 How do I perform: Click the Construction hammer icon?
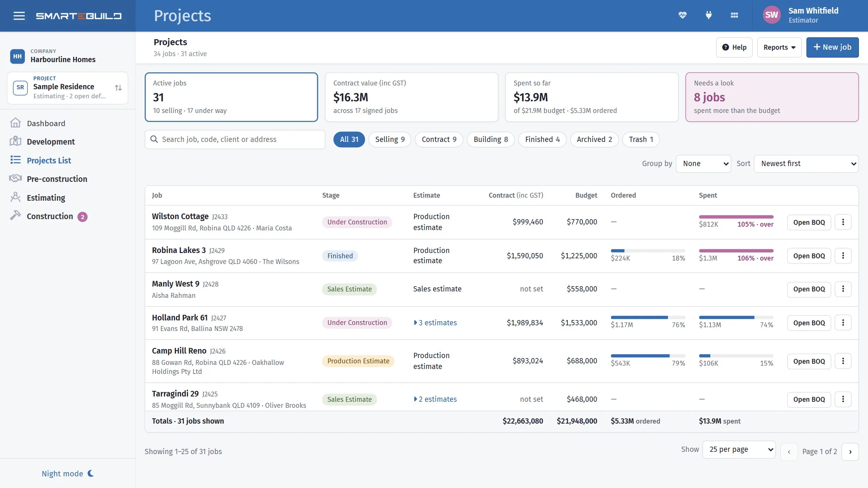click(15, 216)
